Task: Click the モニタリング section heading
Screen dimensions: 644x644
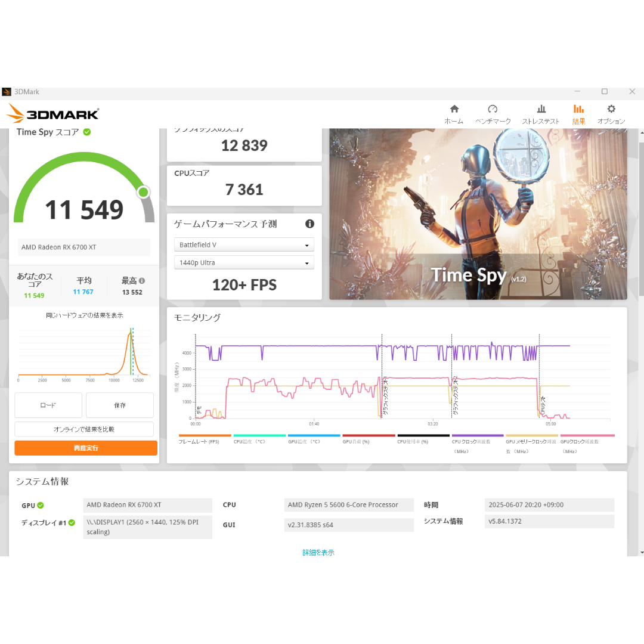Action: (x=197, y=317)
